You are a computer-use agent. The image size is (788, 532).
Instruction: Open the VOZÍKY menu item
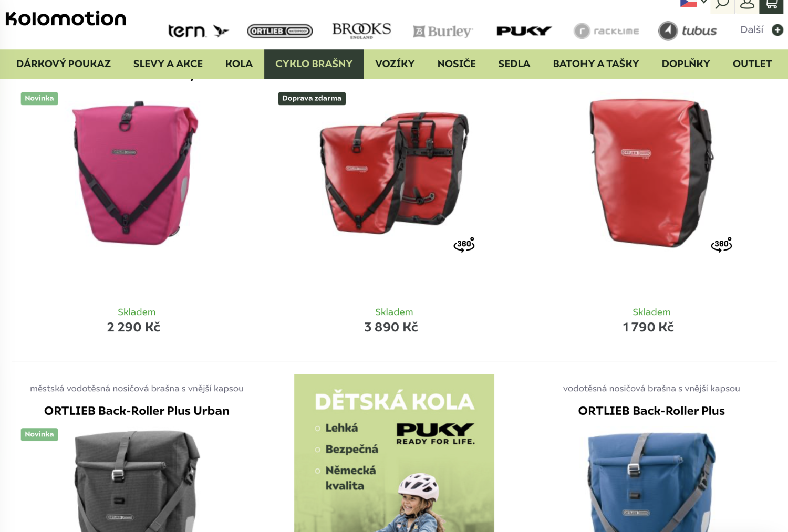click(x=395, y=64)
